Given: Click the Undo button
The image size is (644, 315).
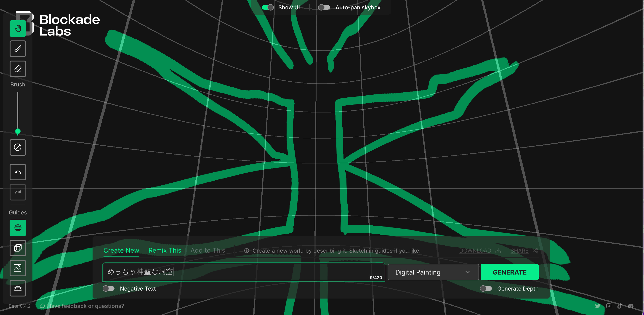Looking at the screenshot, I should 18,172.
